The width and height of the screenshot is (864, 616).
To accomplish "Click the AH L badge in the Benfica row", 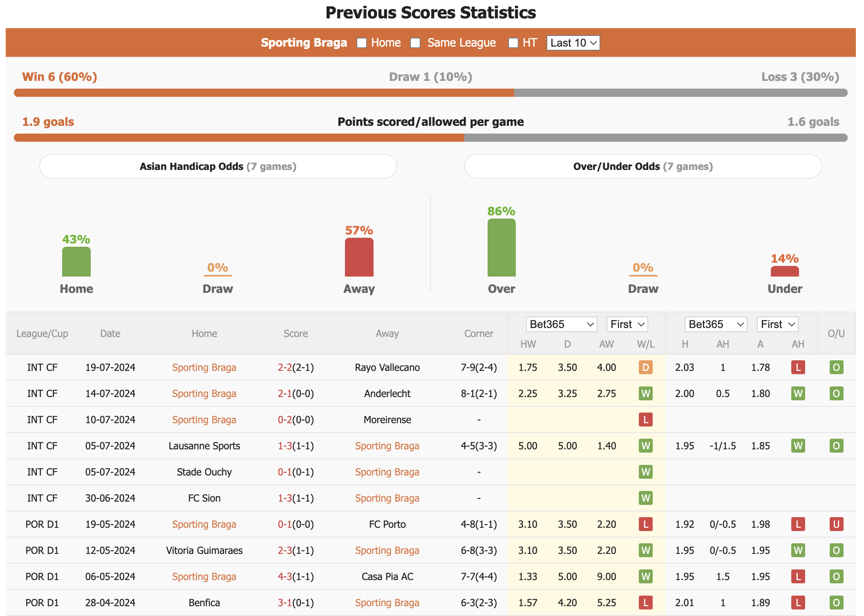I will coord(798,603).
